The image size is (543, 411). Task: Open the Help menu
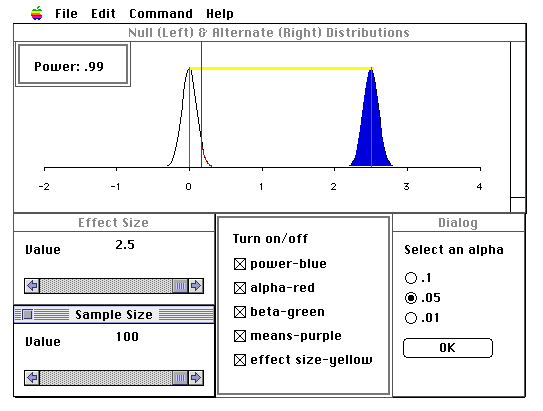point(220,14)
